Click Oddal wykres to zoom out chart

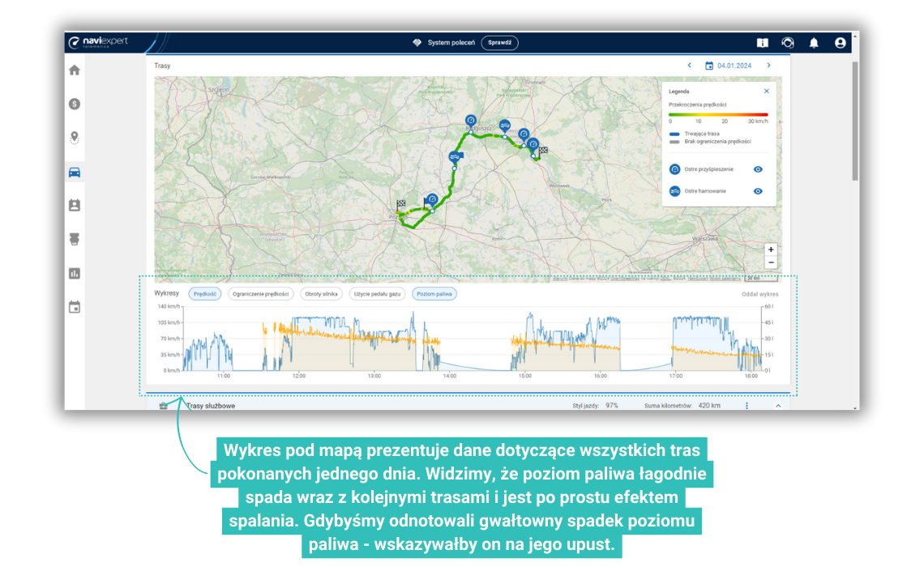pyautogui.click(x=759, y=294)
